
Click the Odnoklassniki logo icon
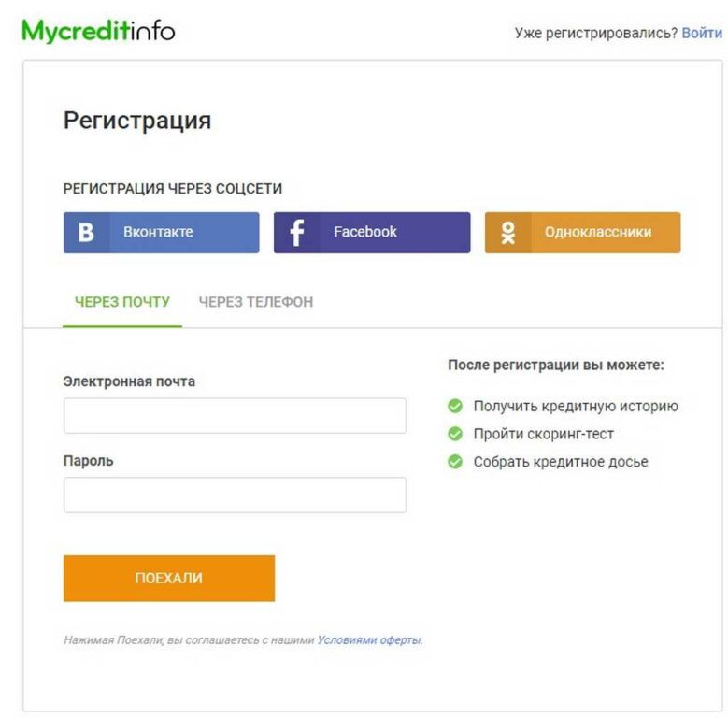click(x=508, y=232)
